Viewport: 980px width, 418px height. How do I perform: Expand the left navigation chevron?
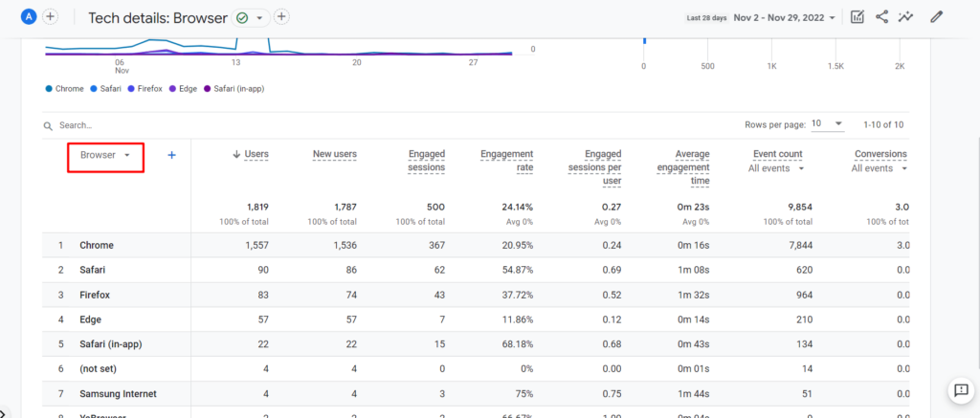3,412
